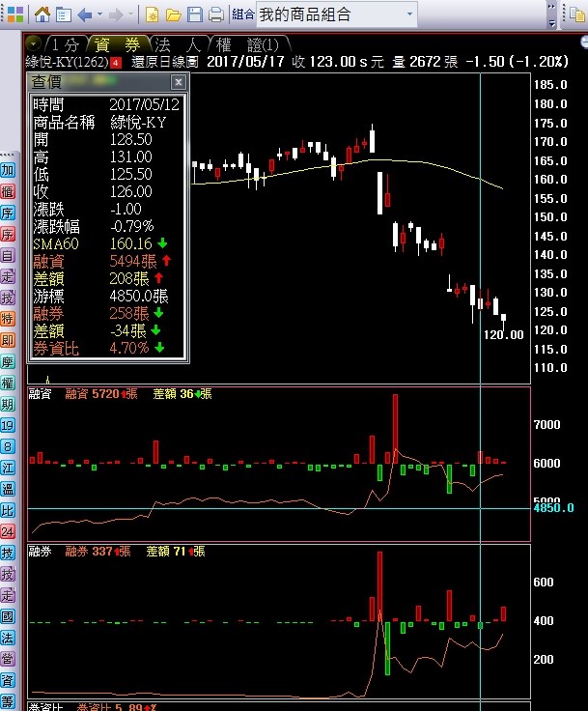Open file using the folder icon
The image size is (588, 711).
point(173,15)
